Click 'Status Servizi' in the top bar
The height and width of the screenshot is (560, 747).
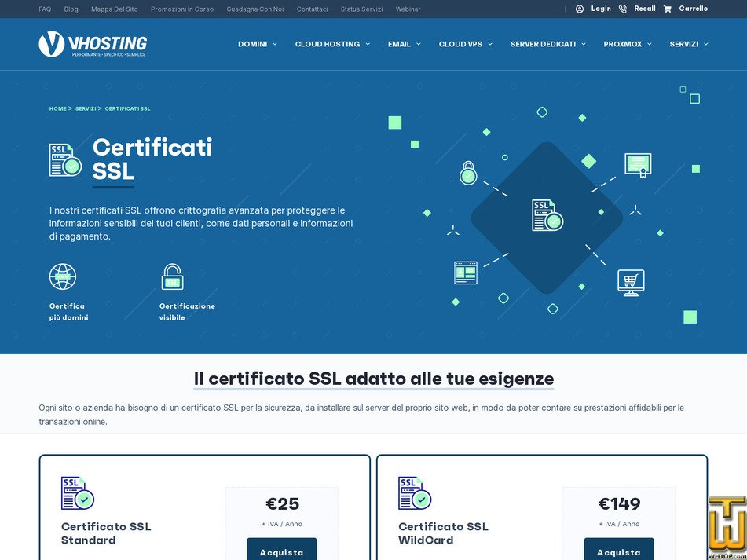[x=361, y=9]
